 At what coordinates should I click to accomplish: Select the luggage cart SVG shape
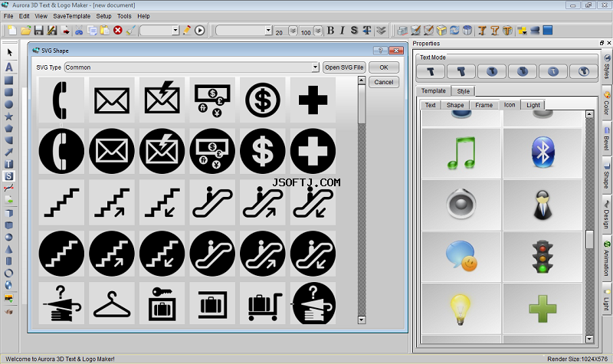[x=262, y=303]
